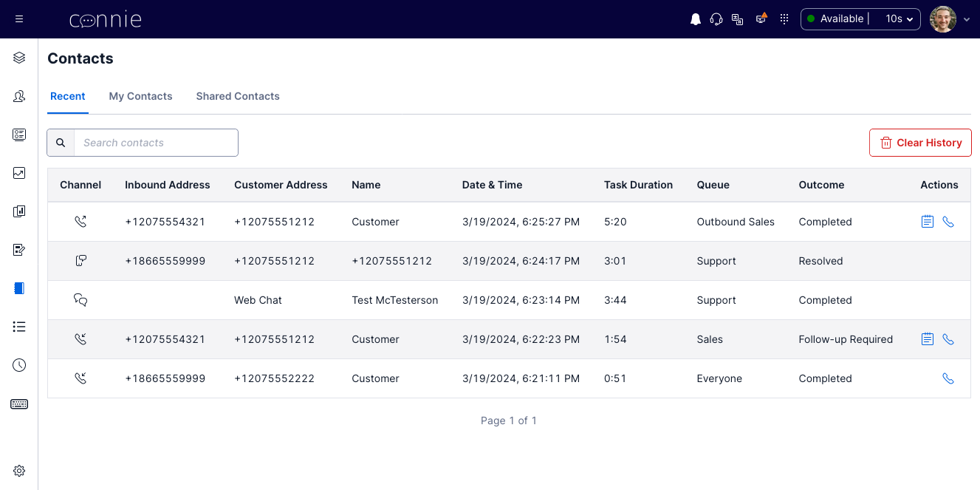
Task: Expand the user avatar menu chevron
Action: [x=967, y=20]
